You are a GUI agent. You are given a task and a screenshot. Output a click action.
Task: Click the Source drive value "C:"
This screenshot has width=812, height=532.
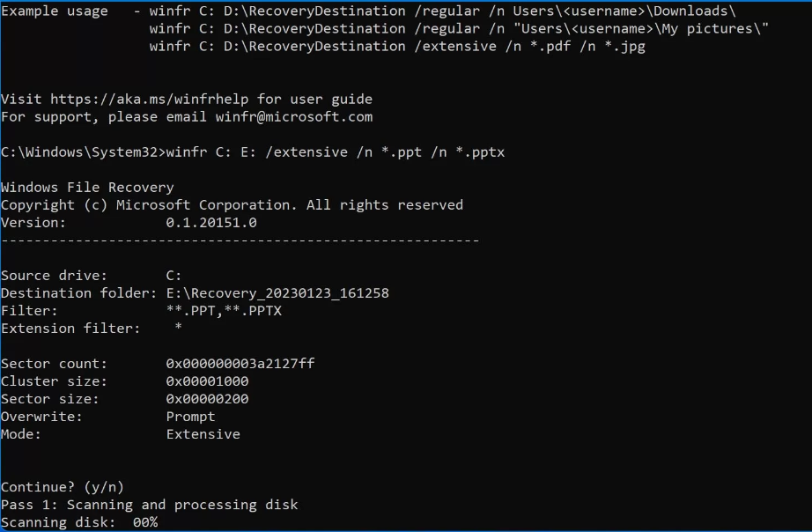[x=173, y=276]
